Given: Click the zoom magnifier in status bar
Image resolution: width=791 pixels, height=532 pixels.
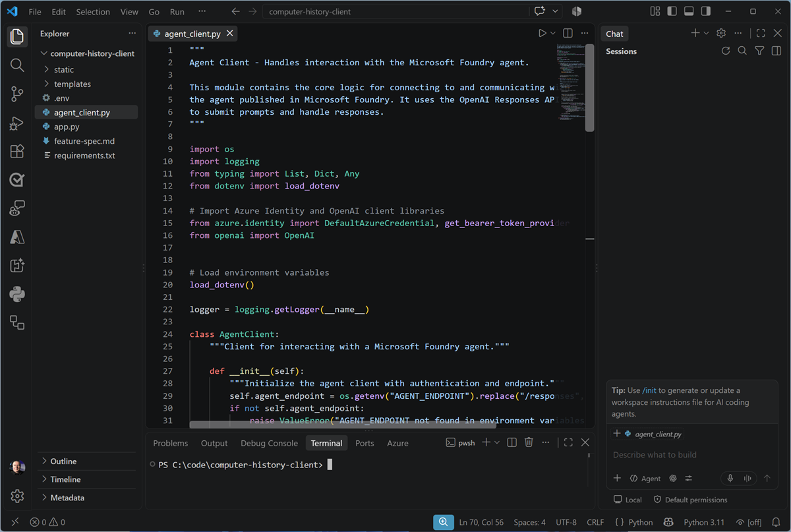Looking at the screenshot, I should [x=444, y=522].
